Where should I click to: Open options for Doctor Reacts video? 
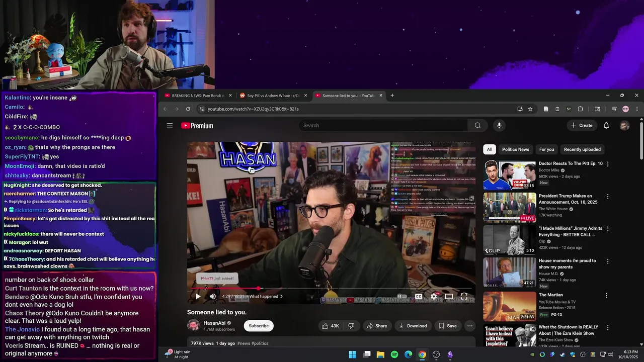(608, 164)
